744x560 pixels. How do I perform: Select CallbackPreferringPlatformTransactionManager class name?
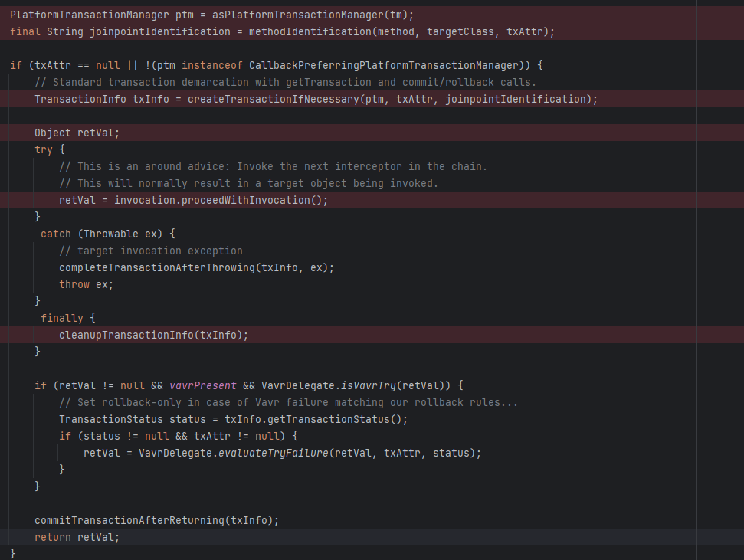coord(383,65)
